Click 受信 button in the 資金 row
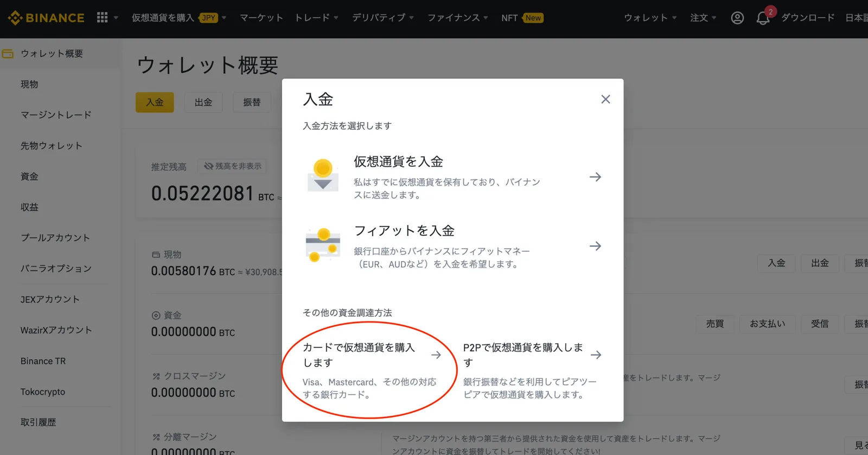The width and height of the screenshot is (868, 455). tap(820, 324)
